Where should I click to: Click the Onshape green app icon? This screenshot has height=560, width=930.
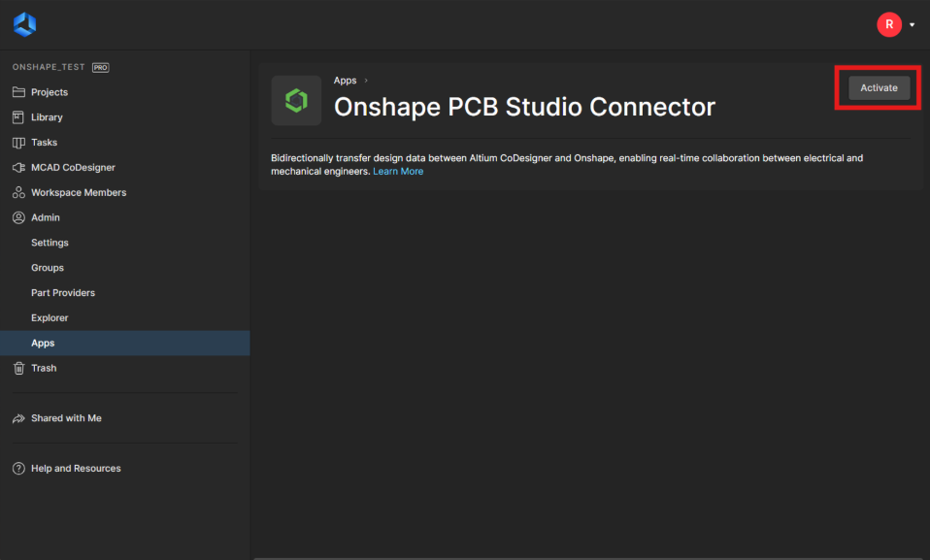click(x=296, y=100)
